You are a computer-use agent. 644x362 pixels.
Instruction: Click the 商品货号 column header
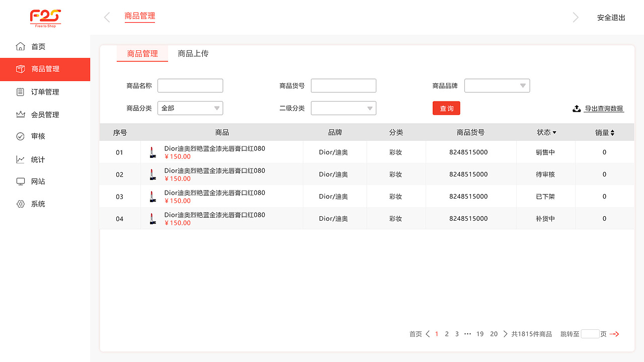[471, 133]
